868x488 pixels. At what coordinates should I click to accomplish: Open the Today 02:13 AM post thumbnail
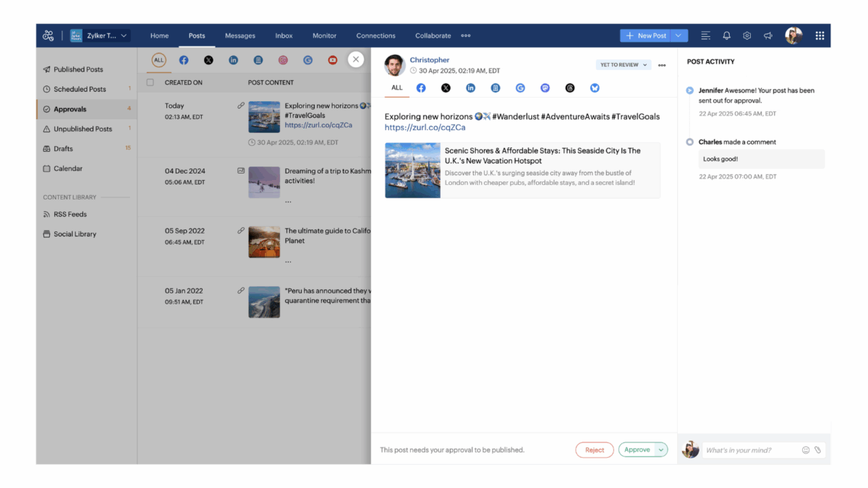click(x=264, y=116)
